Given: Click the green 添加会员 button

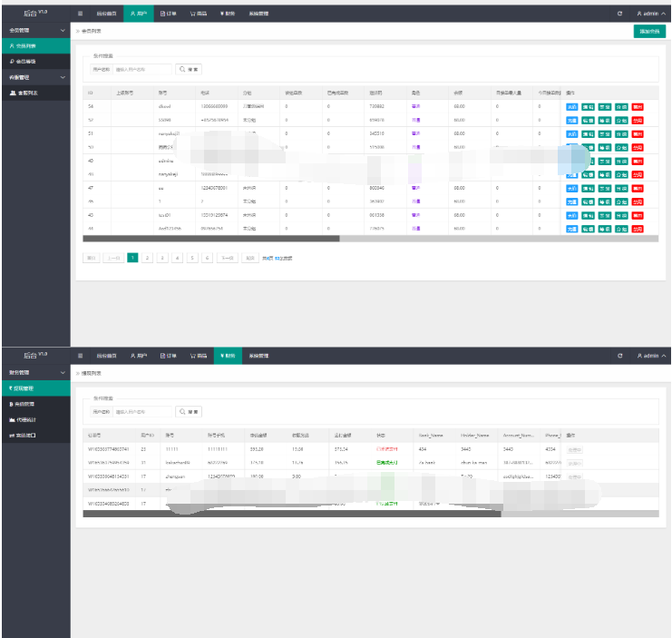Looking at the screenshot, I should [x=648, y=31].
